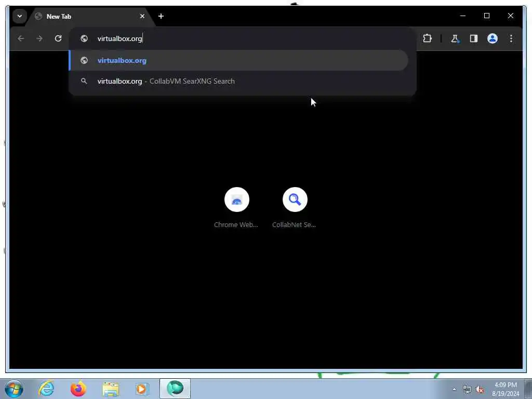Select the New Tab tab

coord(90,16)
